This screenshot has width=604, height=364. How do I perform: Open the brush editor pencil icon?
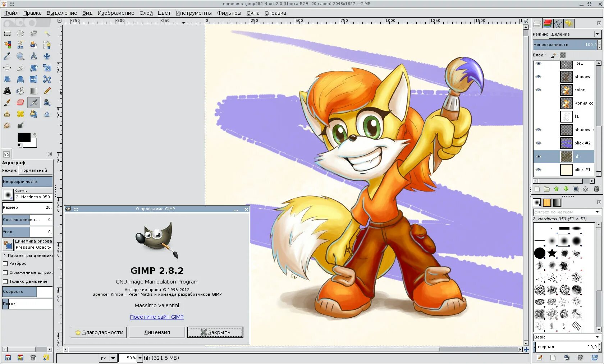pyautogui.click(x=540, y=358)
